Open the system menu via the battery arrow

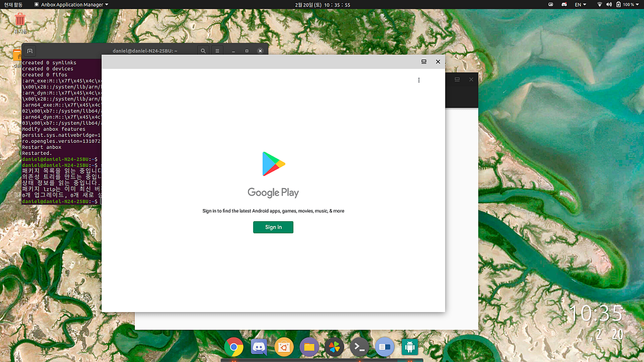[x=637, y=5]
